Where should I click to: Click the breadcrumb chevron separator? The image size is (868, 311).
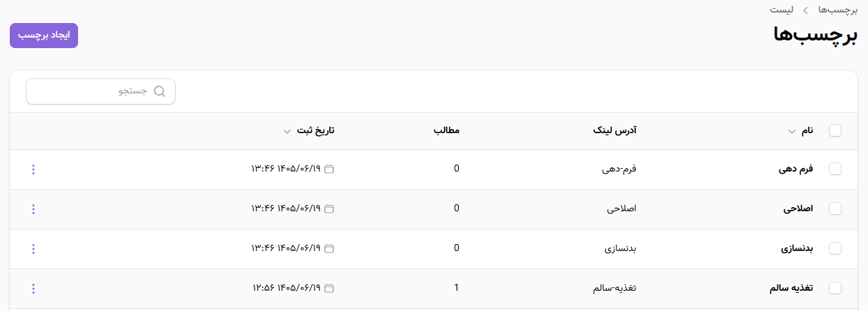(805, 10)
